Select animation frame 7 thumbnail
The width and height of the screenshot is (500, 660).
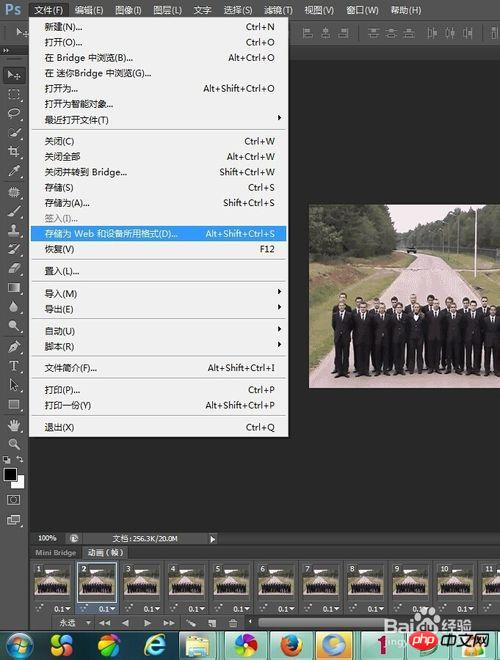pos(320,582)
